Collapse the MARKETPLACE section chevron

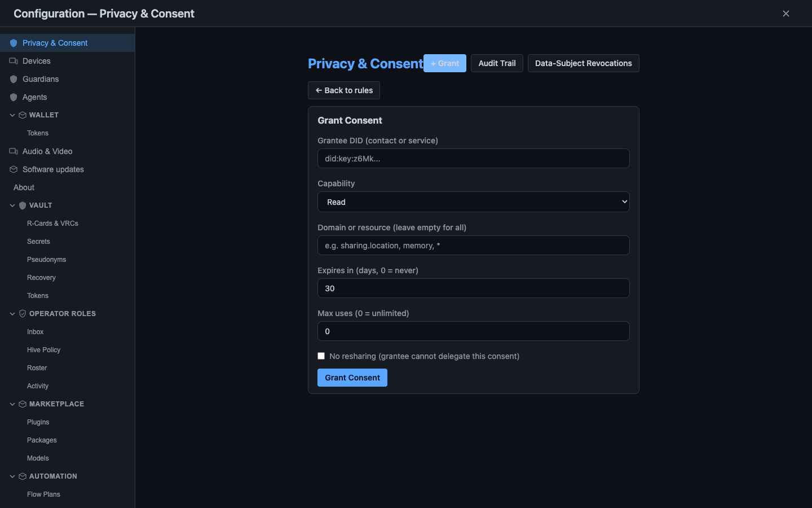[12, 404]
